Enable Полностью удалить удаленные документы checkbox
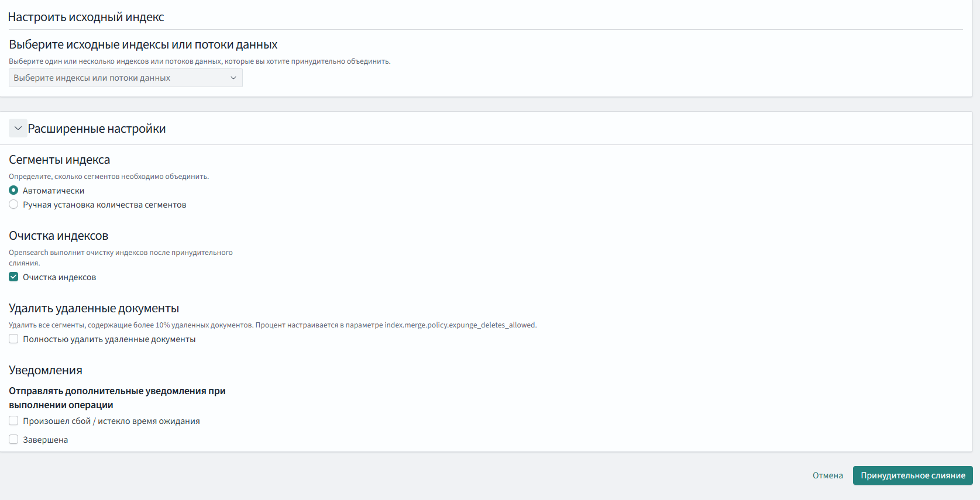 13,339
